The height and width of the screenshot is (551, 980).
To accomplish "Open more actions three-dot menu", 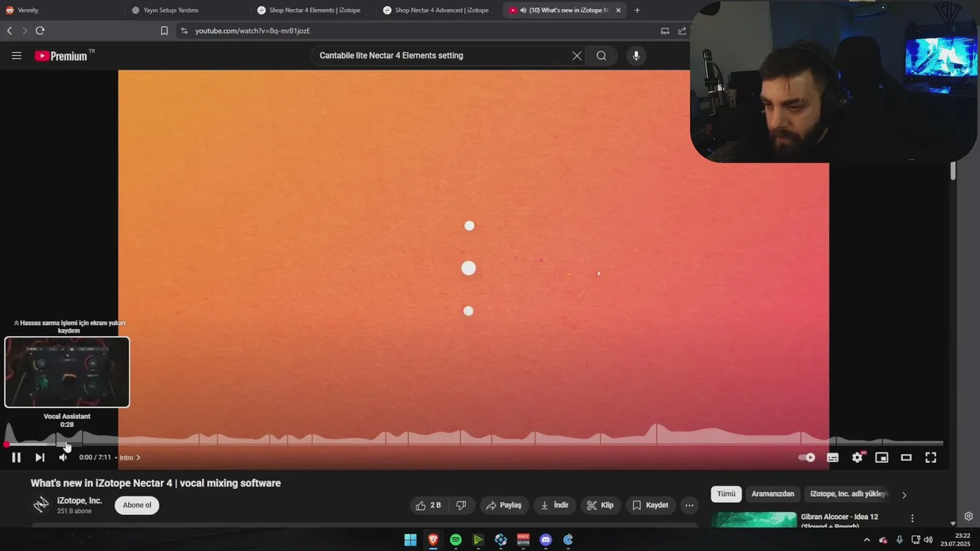I will point(689,505).
